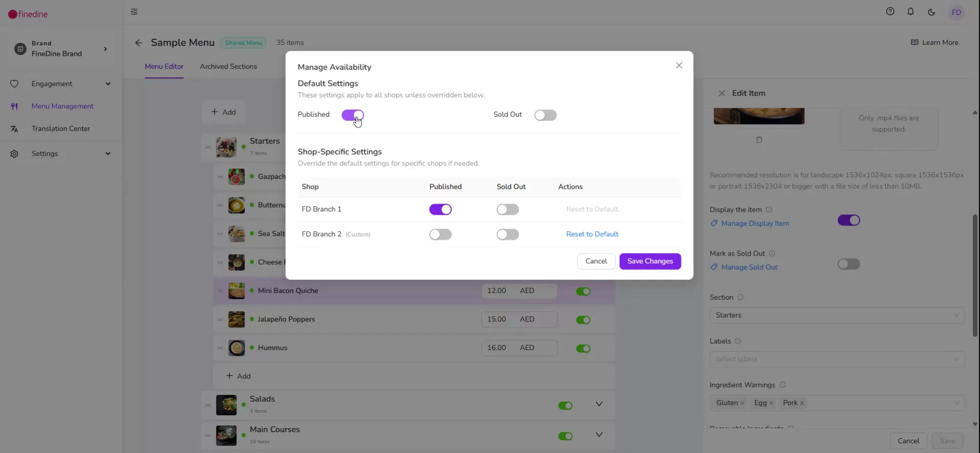This screenshot has height=453, width=980.
Task: Close the Edit Item panel
Action: click(x=722, y=93)
